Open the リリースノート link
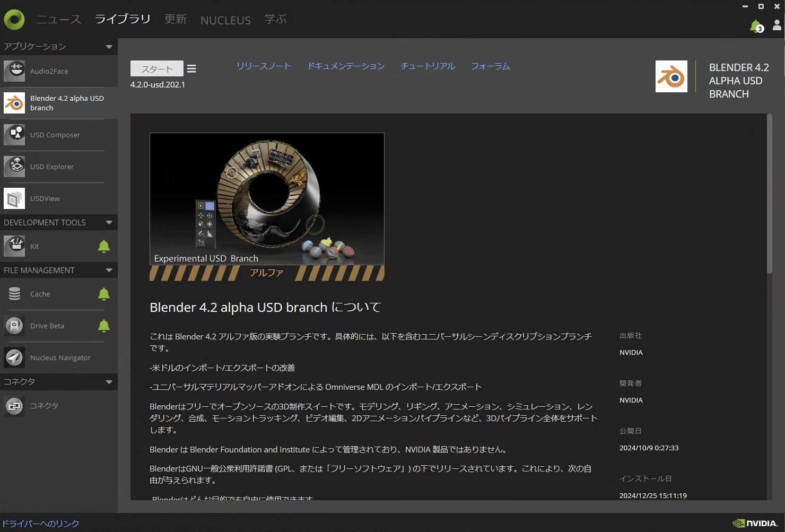The width and height of the screenshot is (785, 532). tap(264, 66)
